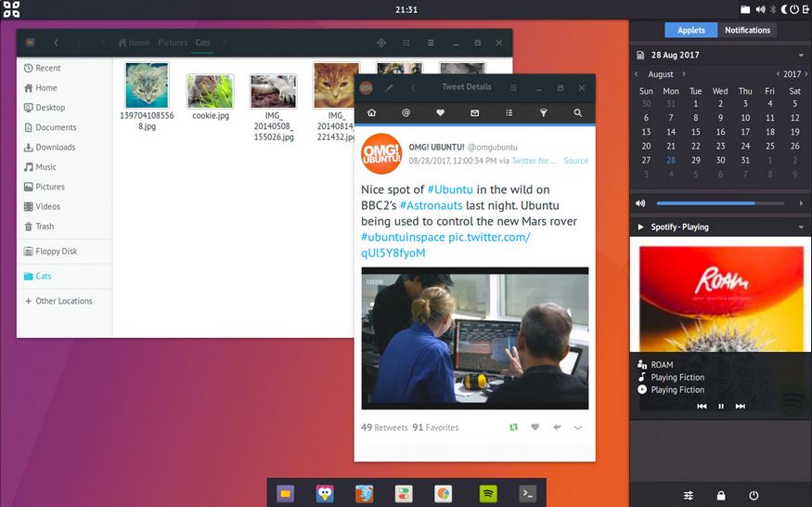Expand more tweet actions chevron
812x507 pixels.
pos(578,427)
